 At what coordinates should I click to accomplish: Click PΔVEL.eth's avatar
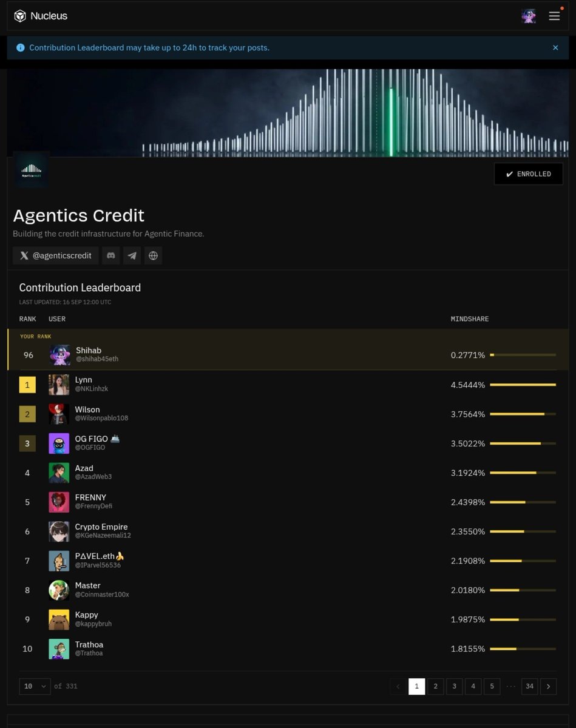click(59, 561)
